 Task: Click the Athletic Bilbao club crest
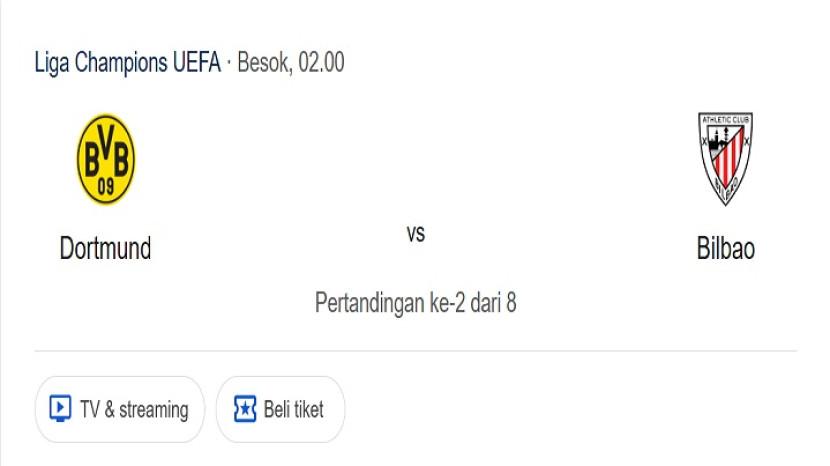(725, 159)
